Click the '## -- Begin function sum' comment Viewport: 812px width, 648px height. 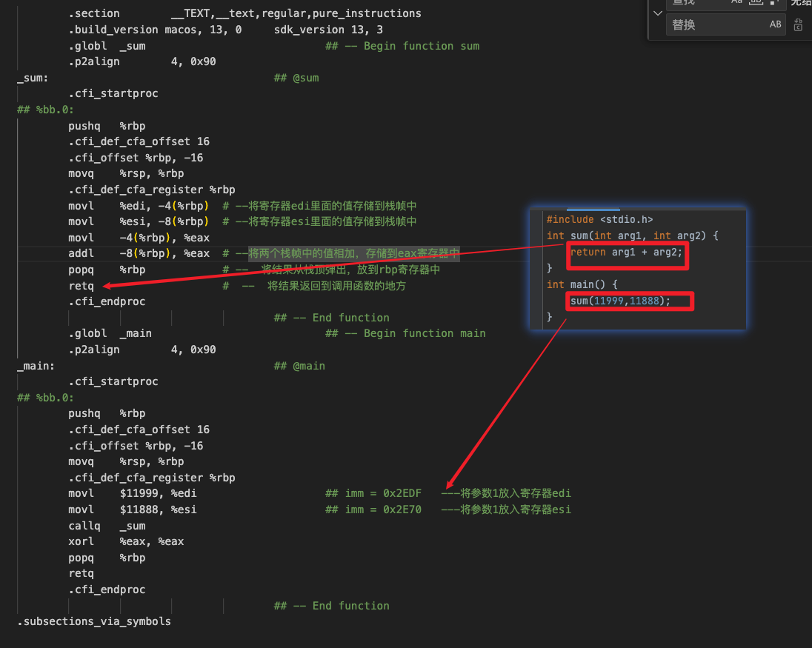tap(402, 46)
